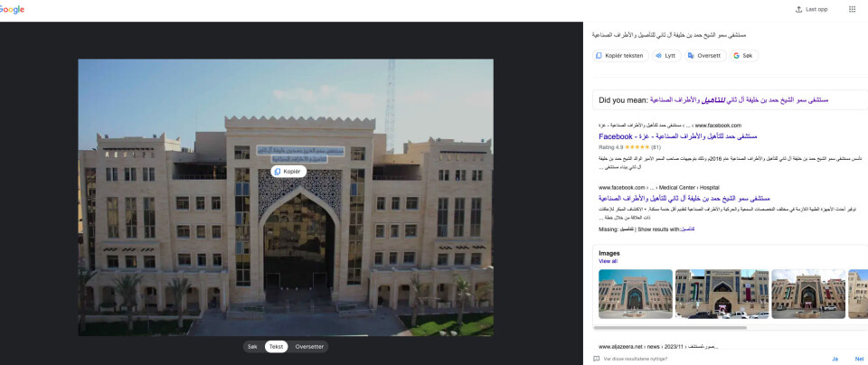
Task: Click the Last opp upload button
Action: click(x=811, y=9)
